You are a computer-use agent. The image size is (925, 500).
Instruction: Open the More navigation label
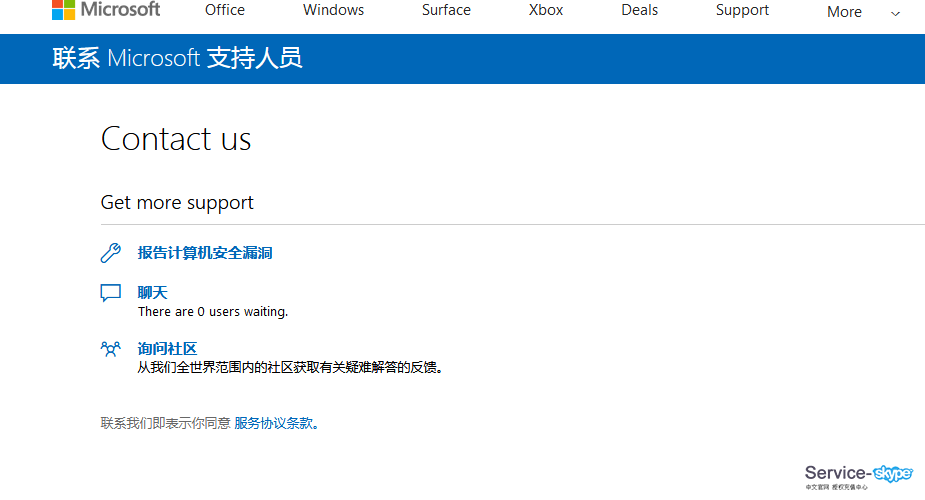pos(844,12)
